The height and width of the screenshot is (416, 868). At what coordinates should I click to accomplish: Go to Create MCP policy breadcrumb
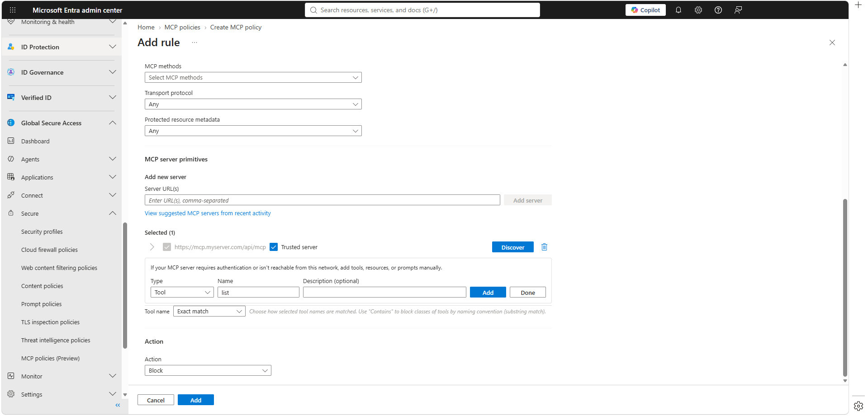point(236,27)
